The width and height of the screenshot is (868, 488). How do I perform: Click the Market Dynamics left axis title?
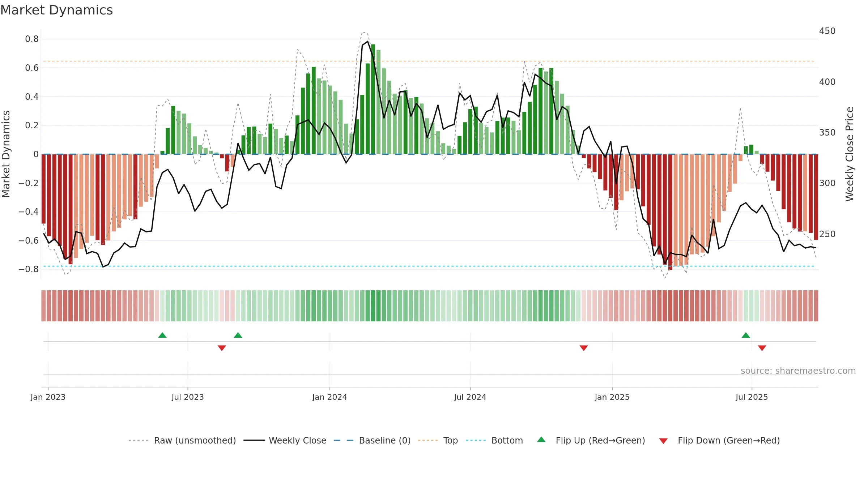click(x=6, y=154)
